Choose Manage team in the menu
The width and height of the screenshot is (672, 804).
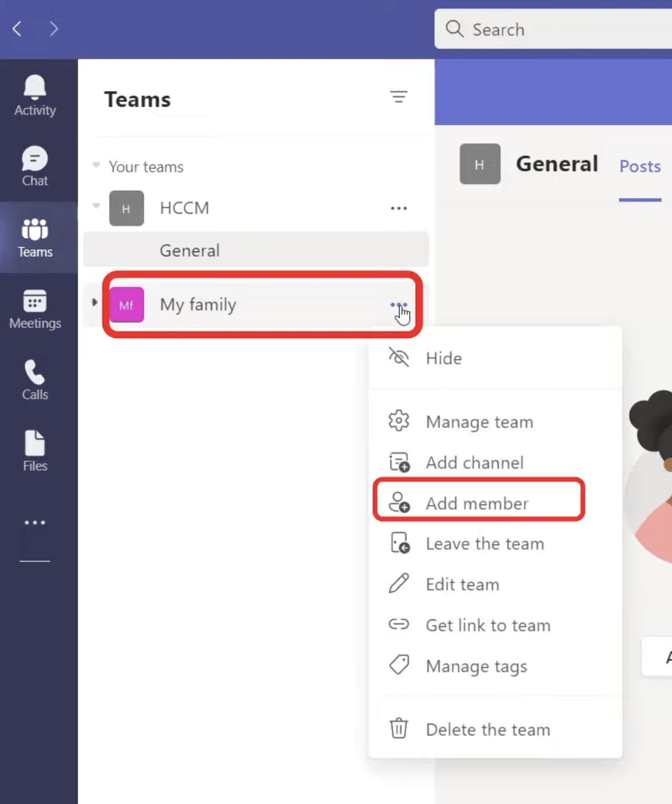pos(496,421)
